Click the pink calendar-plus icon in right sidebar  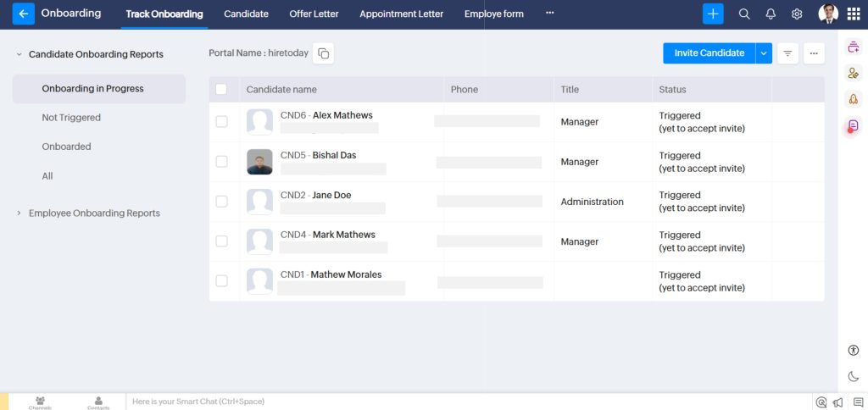(853, 47)
